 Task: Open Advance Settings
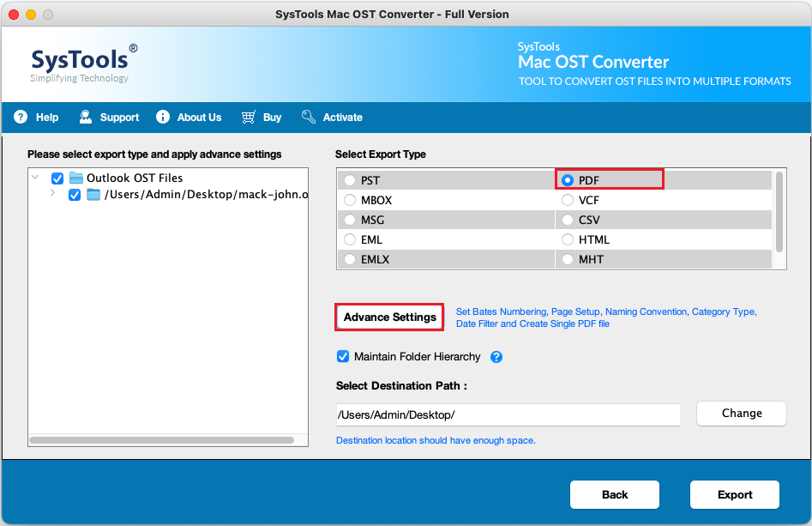(x=389, y=317)
